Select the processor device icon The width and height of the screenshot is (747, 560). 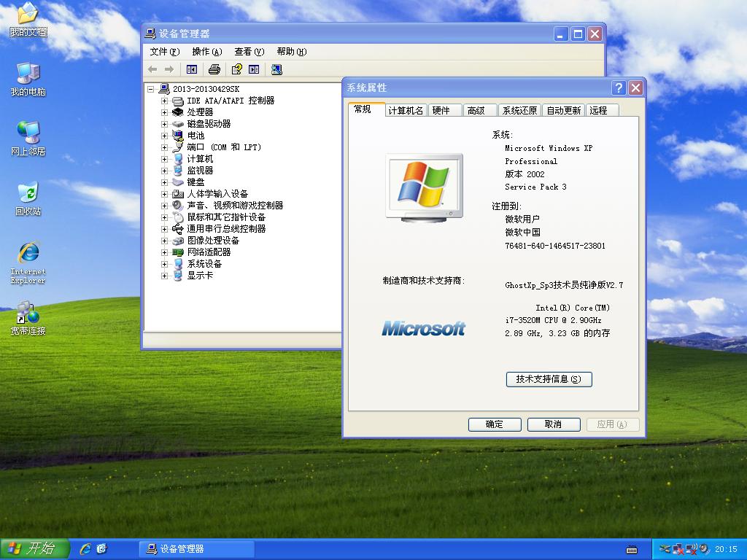tap(178, 112)
